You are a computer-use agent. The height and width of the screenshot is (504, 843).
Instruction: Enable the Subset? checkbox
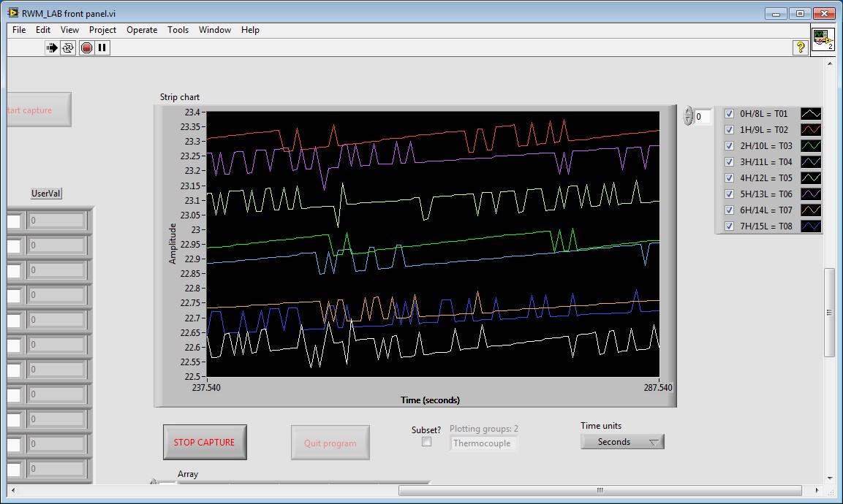(427, 442)
